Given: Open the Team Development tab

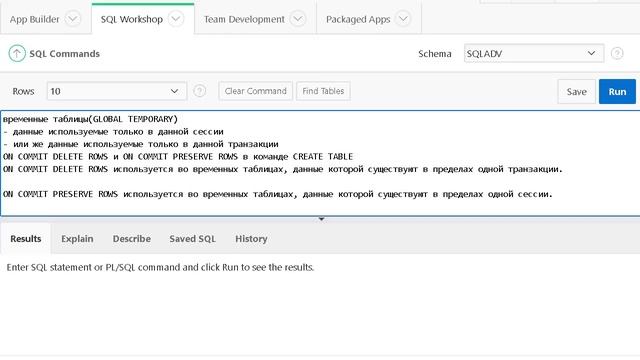Looking at the screenshot, I should (244, 19).
